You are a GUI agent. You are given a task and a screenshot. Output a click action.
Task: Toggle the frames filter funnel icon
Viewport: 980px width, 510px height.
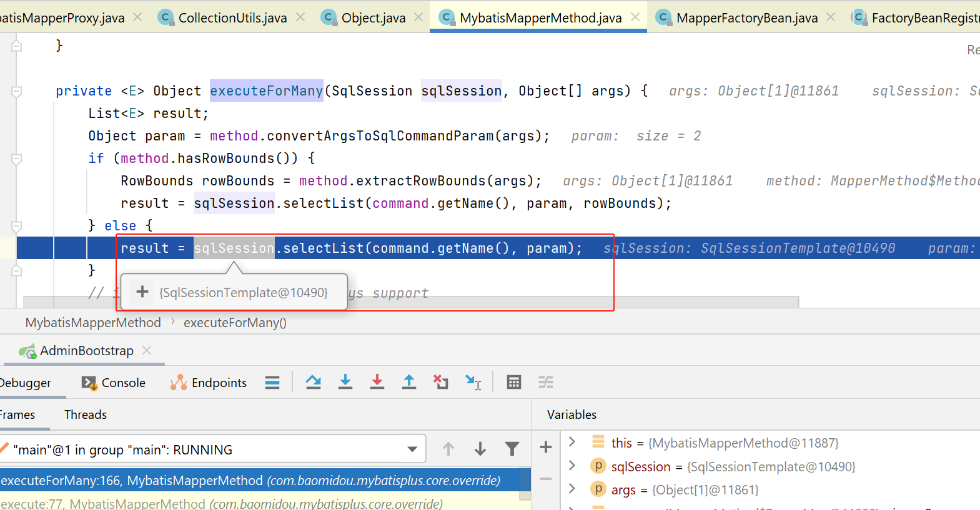(x=512, y=449)
